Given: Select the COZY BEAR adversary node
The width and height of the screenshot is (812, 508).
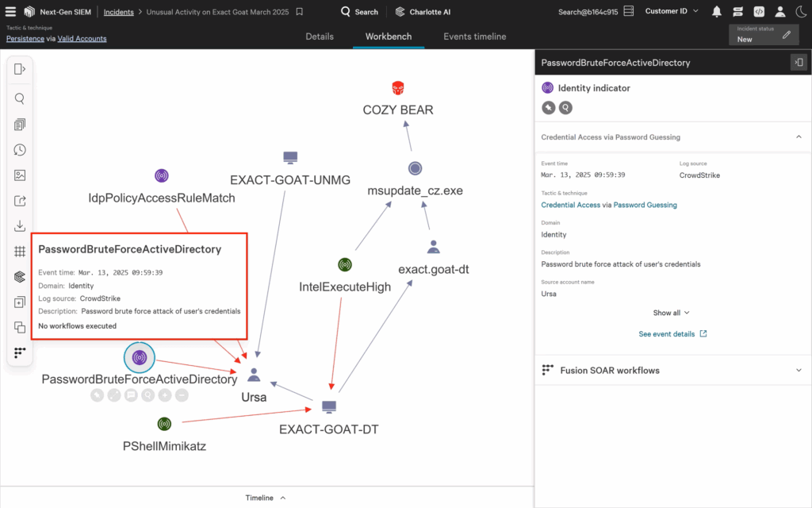Looking at the screenshot, I should pos(398,88).
